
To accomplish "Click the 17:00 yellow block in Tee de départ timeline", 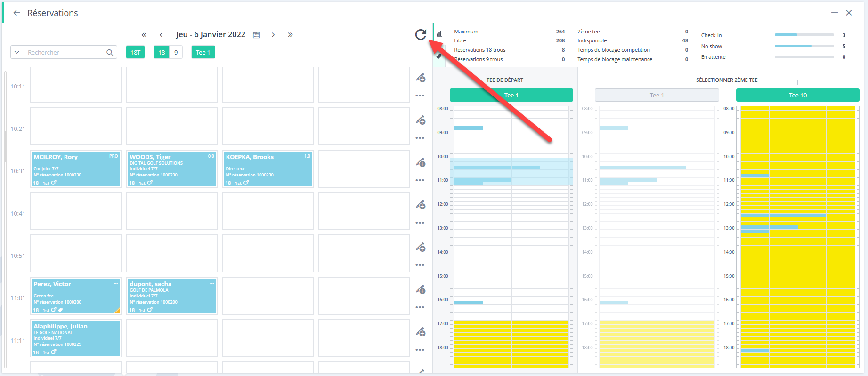I will [511, 344].
